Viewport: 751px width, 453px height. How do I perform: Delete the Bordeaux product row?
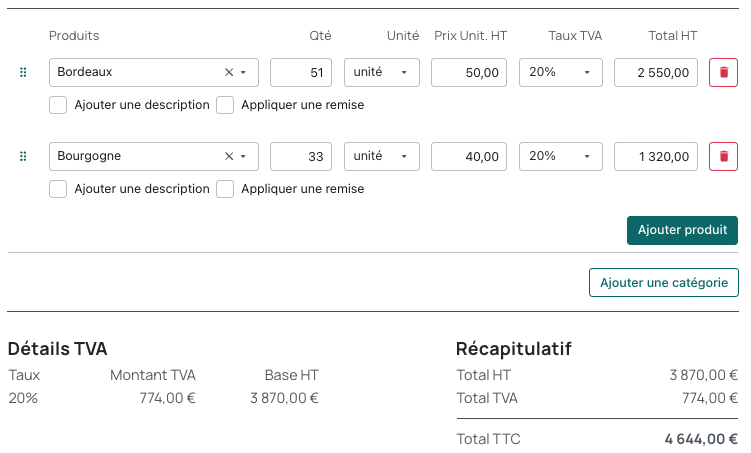click(723, 73)
